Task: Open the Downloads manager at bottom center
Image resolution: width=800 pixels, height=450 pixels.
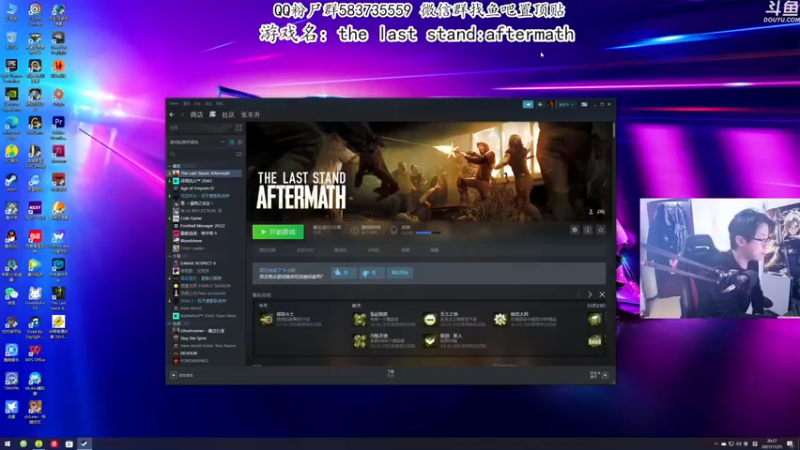Action: (x=391, y=373)
